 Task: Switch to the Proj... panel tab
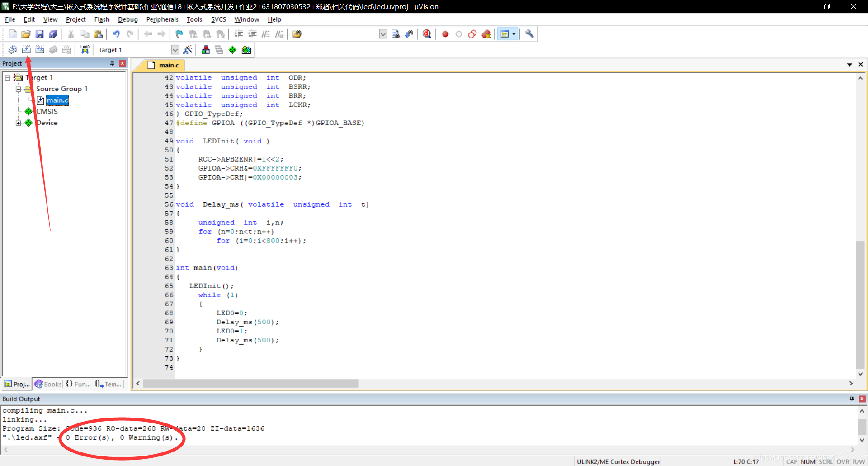coord(17,384)
